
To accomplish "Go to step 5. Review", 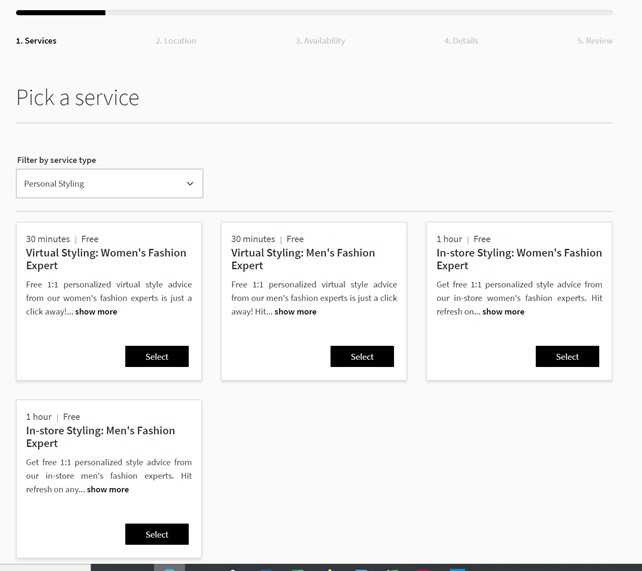I will click(595, 41).
